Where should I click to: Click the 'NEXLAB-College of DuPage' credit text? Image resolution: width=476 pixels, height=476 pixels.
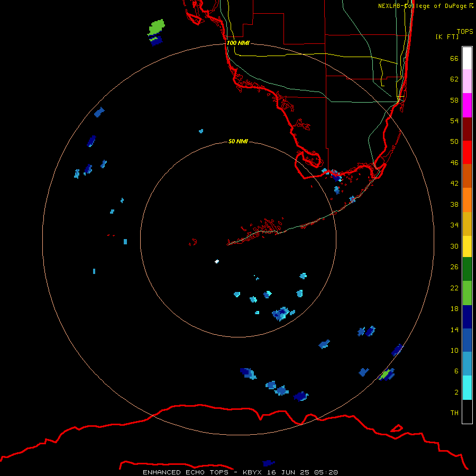(x=422, y=6)
